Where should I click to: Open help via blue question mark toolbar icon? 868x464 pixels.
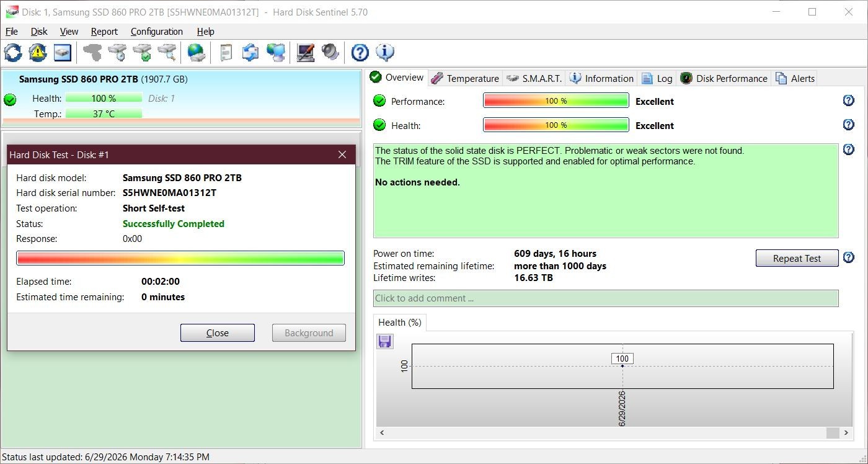[x=360, y=53]
